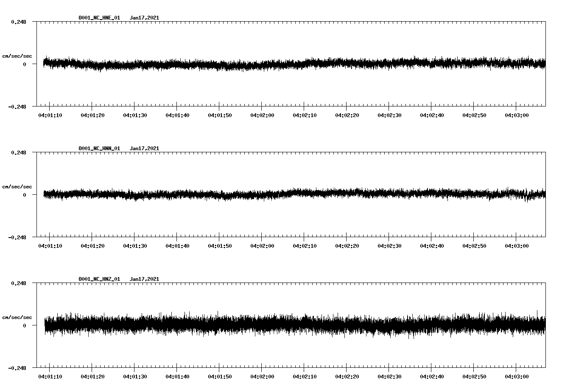Viewport: 576px width, 392px height.
Task: Click the cm/sec/sec unit label of the top plot
Action: (x=17, y=56)
